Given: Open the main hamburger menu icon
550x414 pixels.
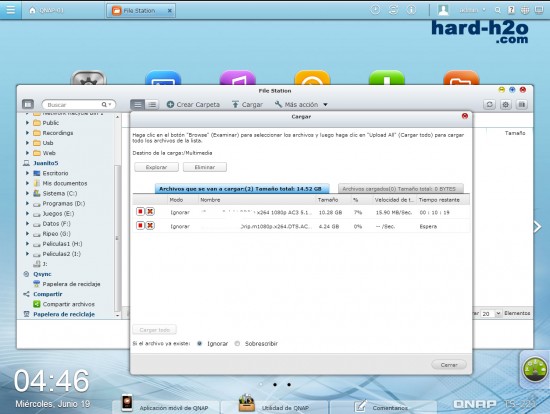Looking at the screenshot, I should pyautogui.click(x=11, y=9).
